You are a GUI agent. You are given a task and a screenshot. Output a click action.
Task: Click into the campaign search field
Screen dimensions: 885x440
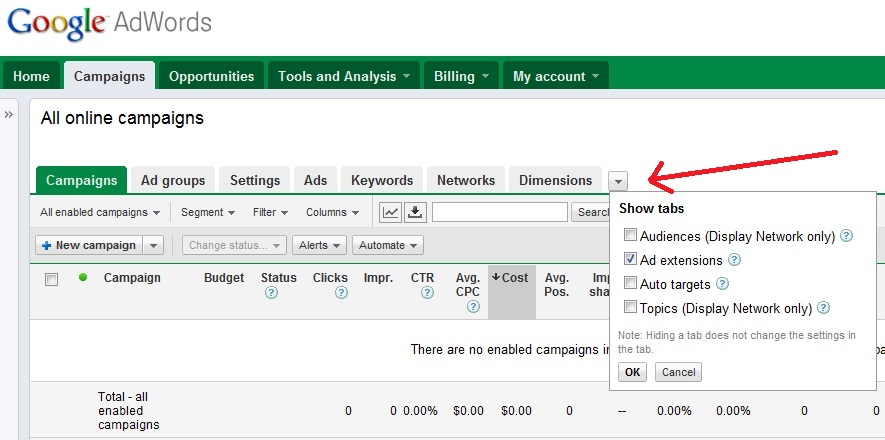tap(500, 212)
